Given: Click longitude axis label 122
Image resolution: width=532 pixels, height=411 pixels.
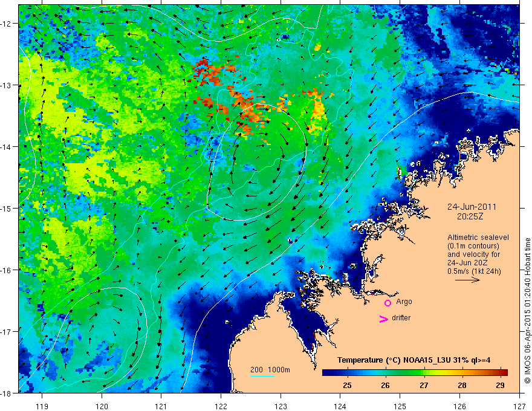Looking at the screenshot, I should pyautogui.click(x=221, y=406).
